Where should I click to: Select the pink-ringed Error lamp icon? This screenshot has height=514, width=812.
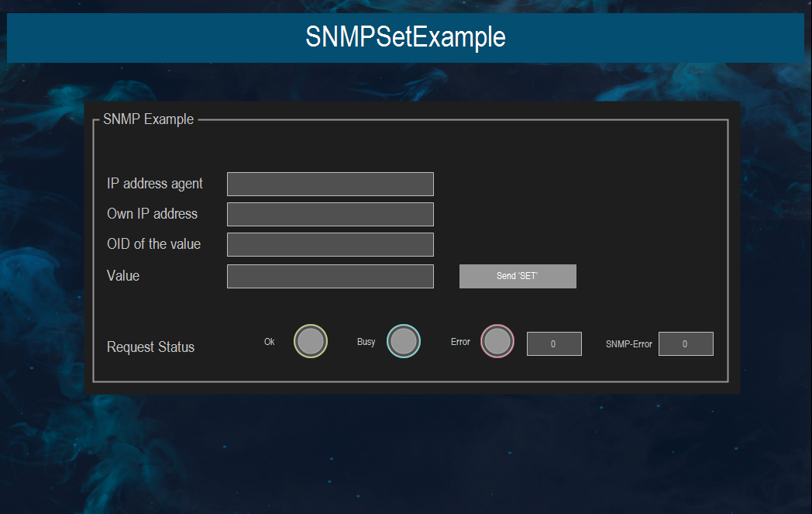tap(497, 341)
